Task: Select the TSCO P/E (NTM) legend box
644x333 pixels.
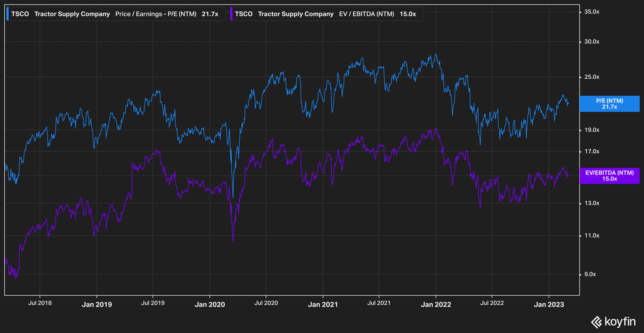Action: click(116, 14)
